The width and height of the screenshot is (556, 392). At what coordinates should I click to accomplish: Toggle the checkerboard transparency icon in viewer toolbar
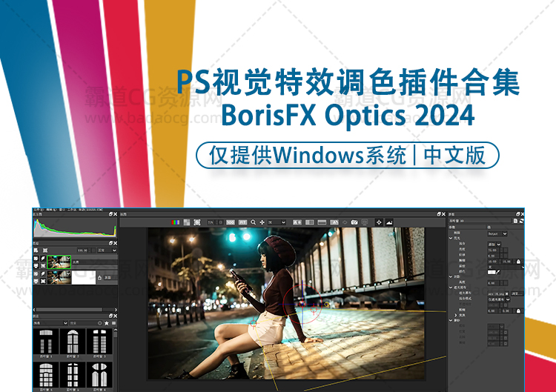(187, 222)
